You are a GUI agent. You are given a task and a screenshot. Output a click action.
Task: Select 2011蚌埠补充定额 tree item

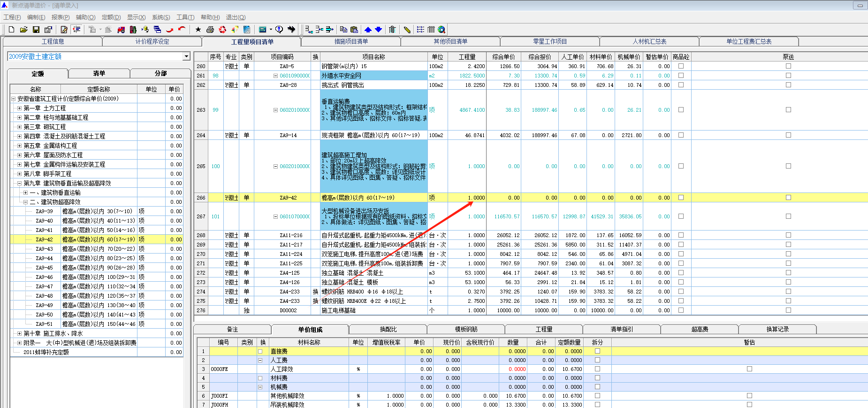pyautogui.click(x=46, y=352)
